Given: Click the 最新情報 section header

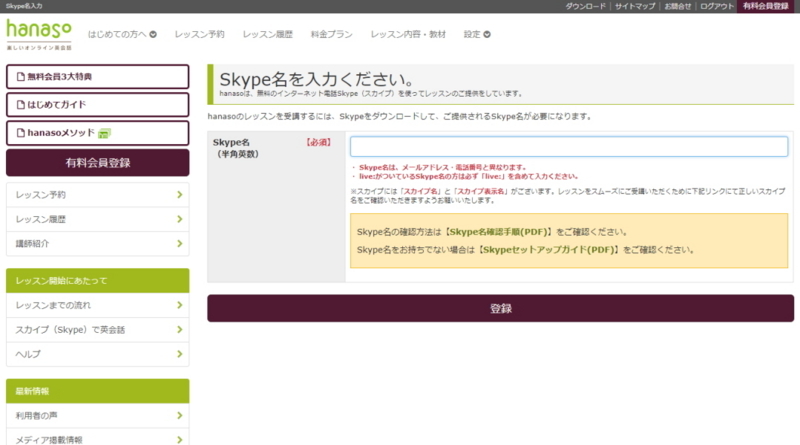Looking at the screenshot, I should click(x=97, y=391).
